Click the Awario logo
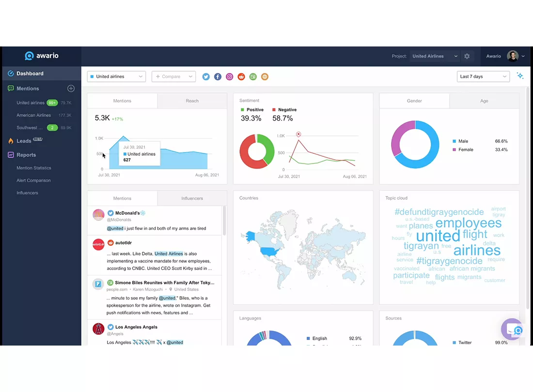 click(42, 56)
